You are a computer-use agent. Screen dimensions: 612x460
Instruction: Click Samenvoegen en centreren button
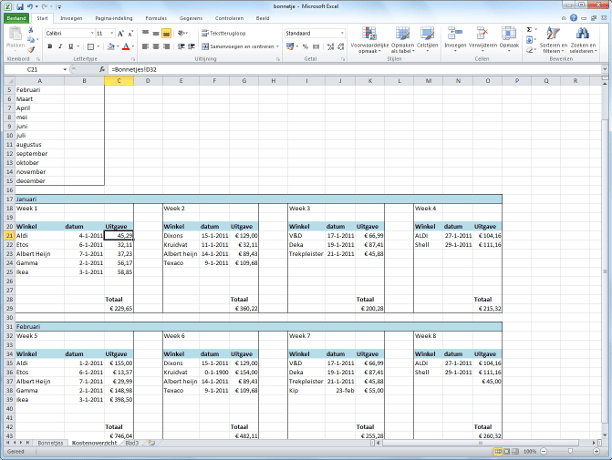tap(238, 46)
